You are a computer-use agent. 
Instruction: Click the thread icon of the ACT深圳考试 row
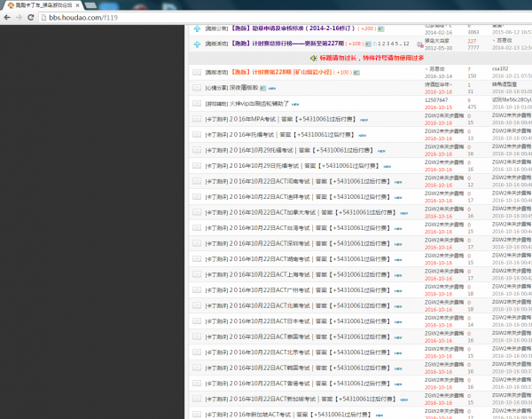coord(197,243)
